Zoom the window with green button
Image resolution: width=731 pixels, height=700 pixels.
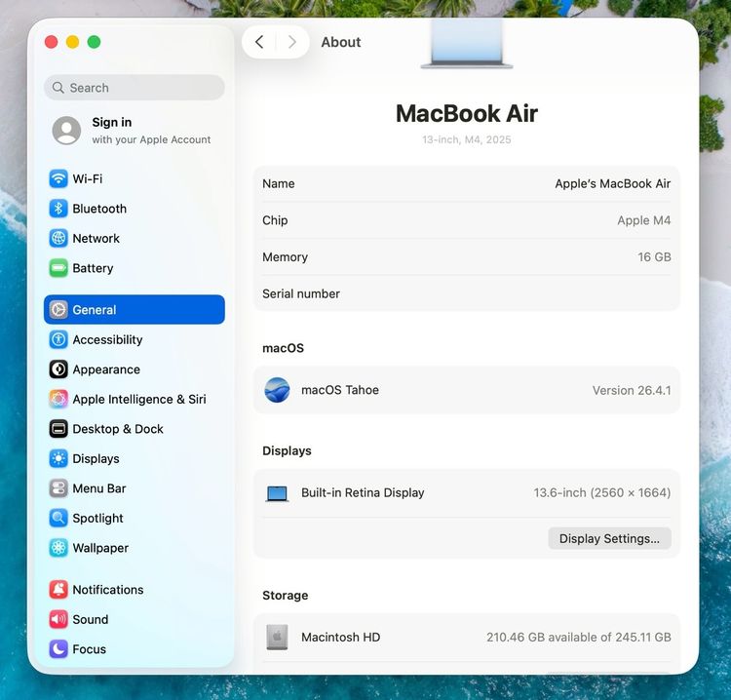coord(94,42)
